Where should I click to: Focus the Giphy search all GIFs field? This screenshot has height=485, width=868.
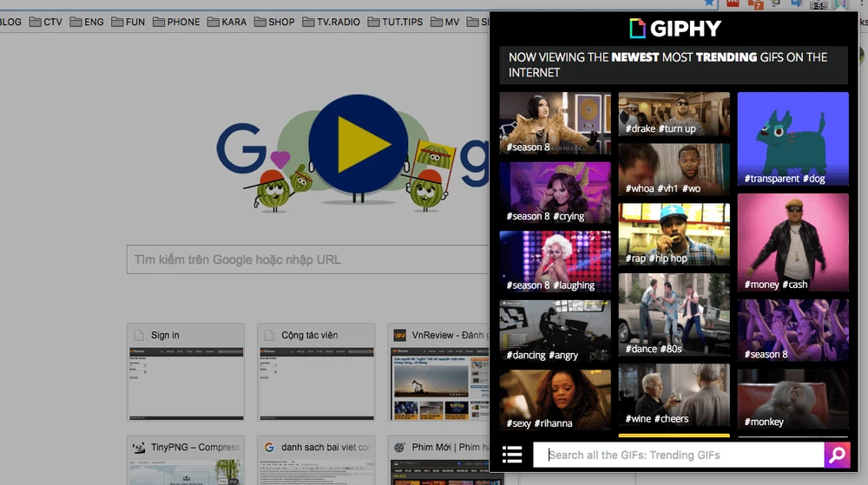pos(677,455)
